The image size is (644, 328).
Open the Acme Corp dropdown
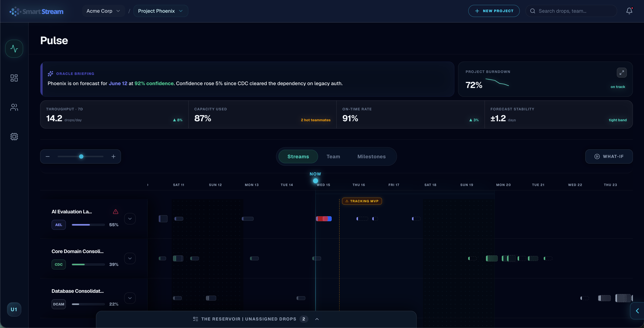(103, 11)
